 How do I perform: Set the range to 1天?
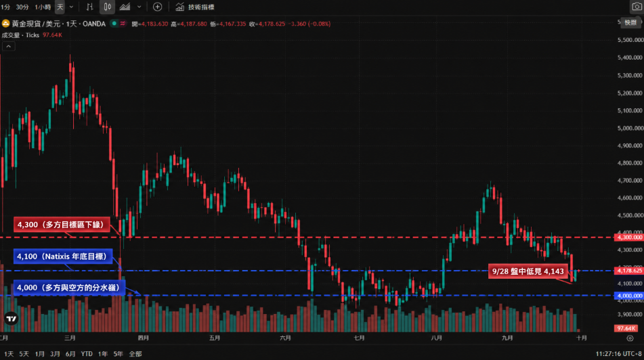coord(9,354)
